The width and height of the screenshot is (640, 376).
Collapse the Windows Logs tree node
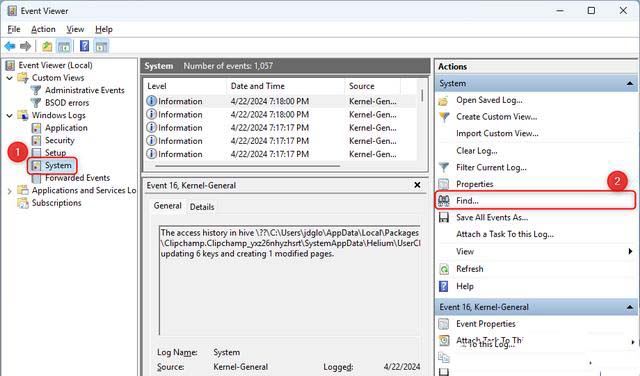(x=10, y=116)
